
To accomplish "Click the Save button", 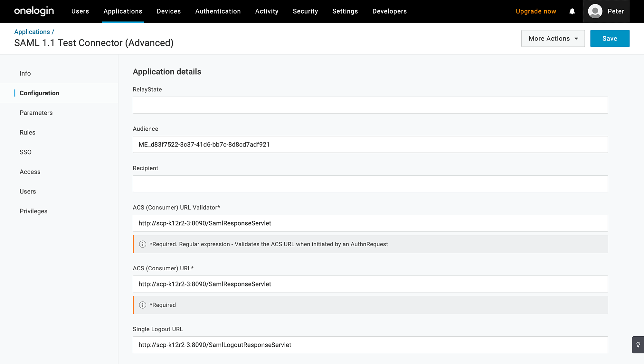I will pyautogui.click(x=610, y=39).
